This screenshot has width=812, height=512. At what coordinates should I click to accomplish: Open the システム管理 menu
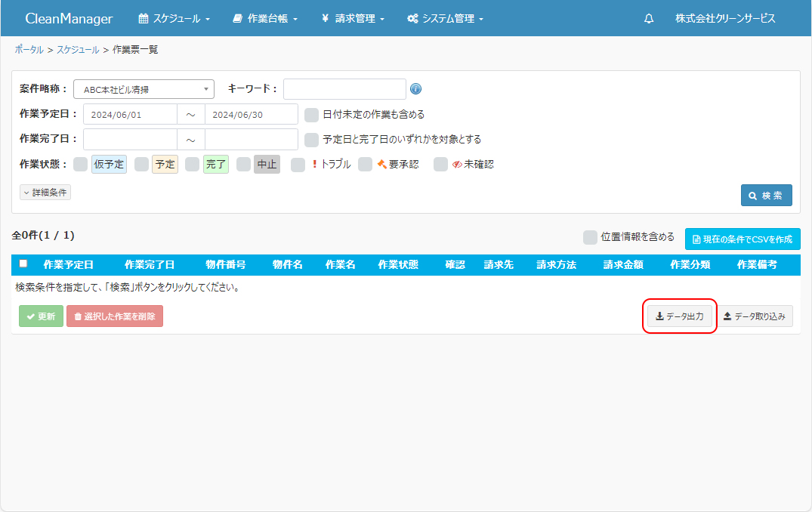(445, 19)
